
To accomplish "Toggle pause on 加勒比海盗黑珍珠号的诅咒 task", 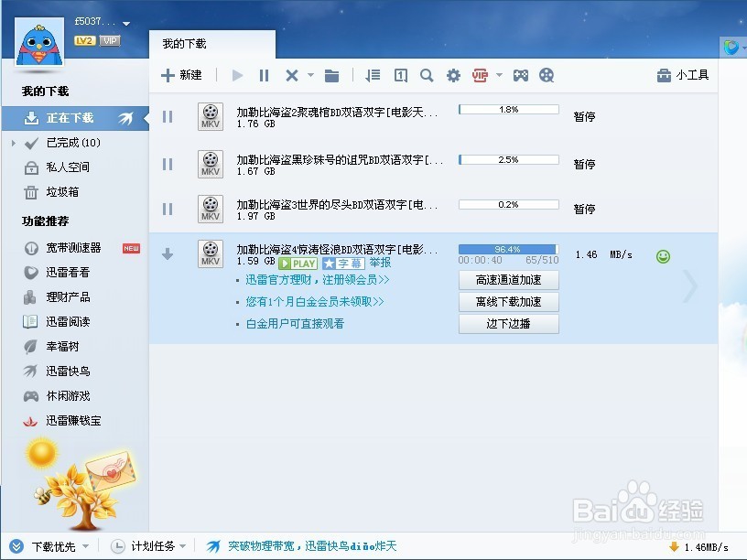I will (168, 165).
